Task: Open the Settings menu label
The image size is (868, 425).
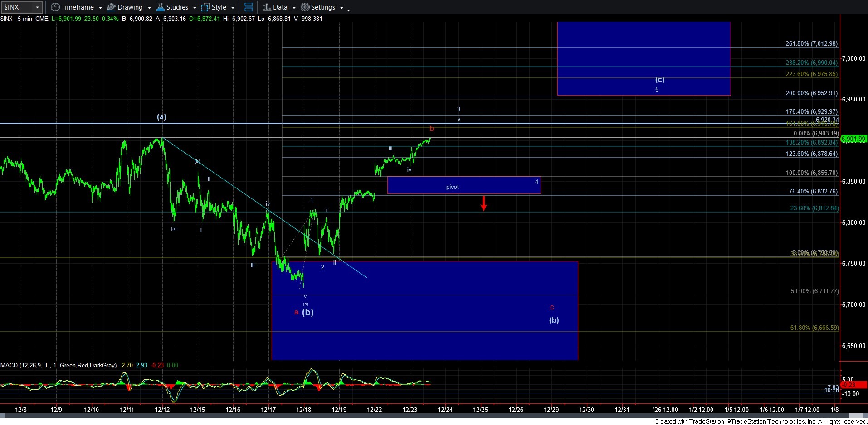Action: (x=323, y=7)
